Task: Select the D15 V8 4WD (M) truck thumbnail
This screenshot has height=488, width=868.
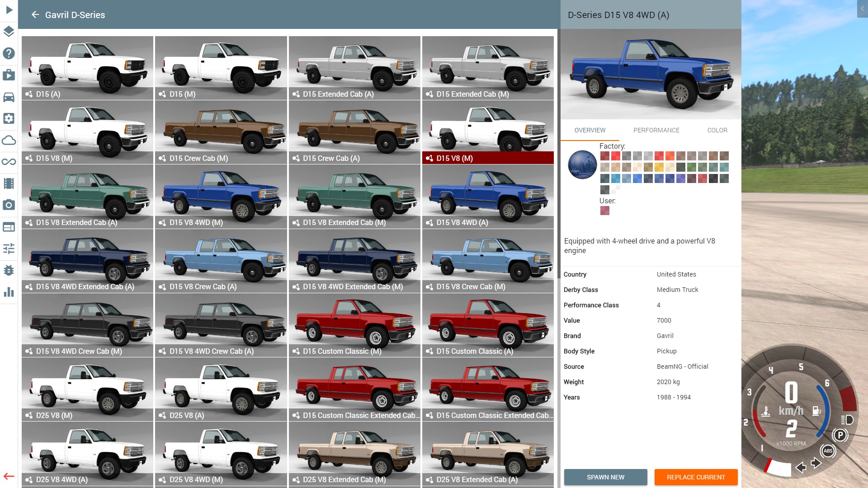Action: pyautogui.click(x=221, y=197)
